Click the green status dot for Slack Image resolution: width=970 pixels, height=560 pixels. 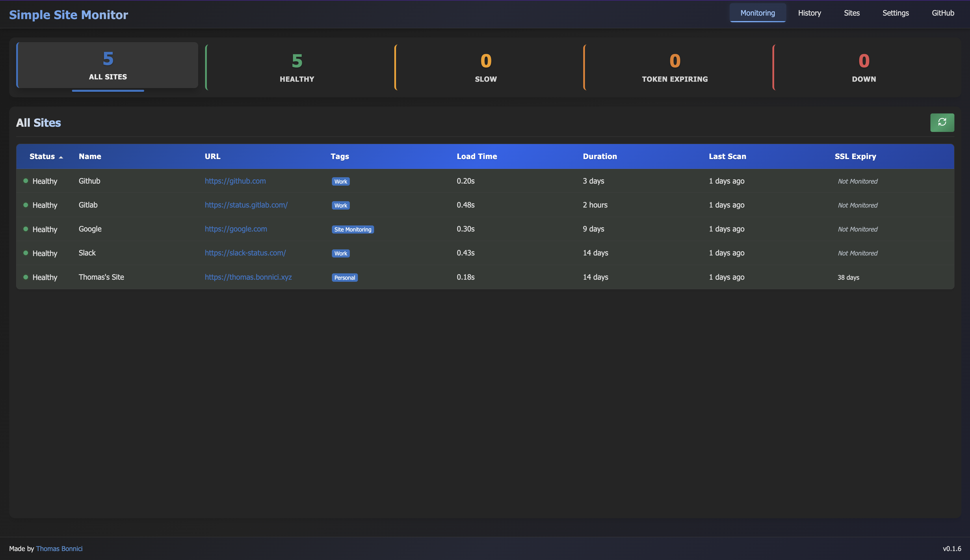tap(26, 253)
